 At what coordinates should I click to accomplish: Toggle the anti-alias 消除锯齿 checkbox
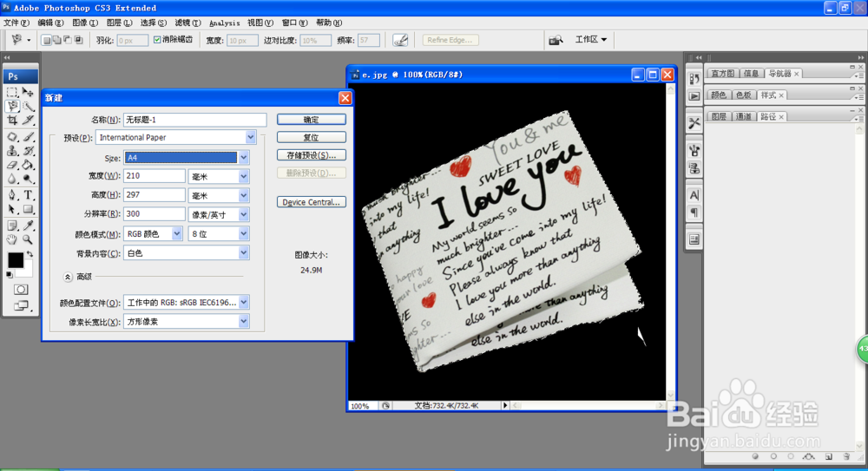pyautogui.click(x=157, y=40)
